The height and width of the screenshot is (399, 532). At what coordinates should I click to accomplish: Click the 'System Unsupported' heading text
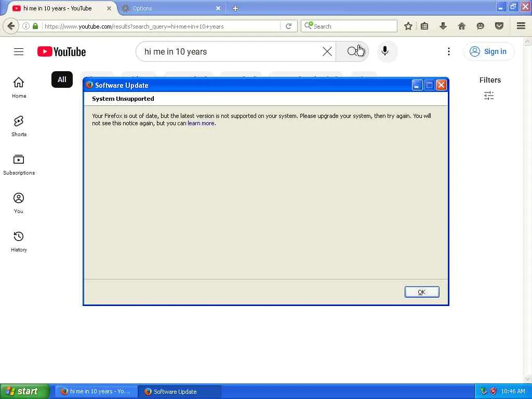pyautogui.click(x=123, y=99)
